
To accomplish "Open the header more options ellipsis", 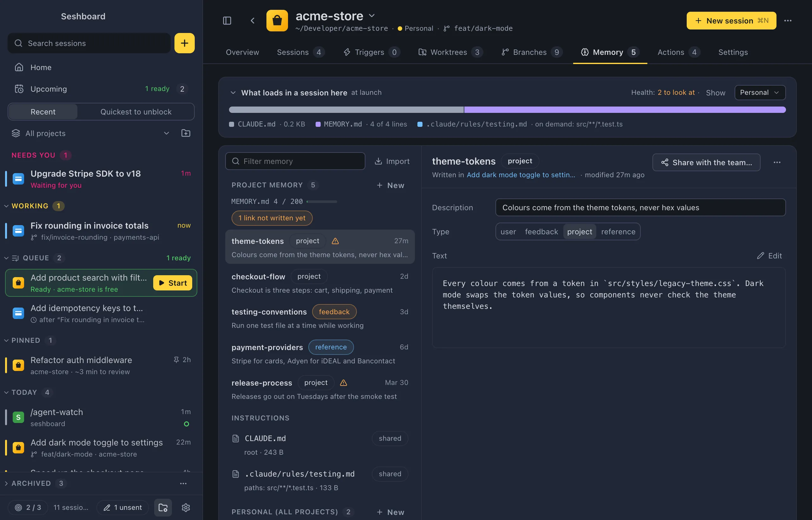I will (x=788, y=21).
